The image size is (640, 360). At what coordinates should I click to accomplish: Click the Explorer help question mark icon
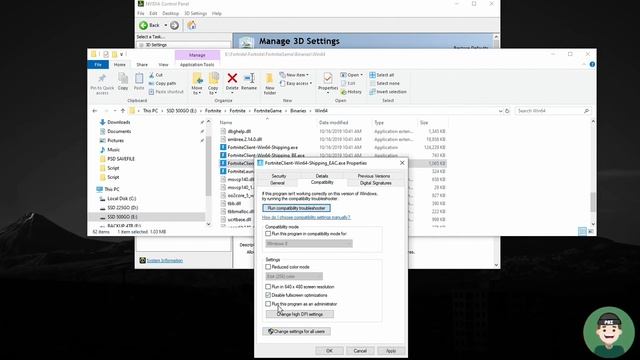[592, 64]
